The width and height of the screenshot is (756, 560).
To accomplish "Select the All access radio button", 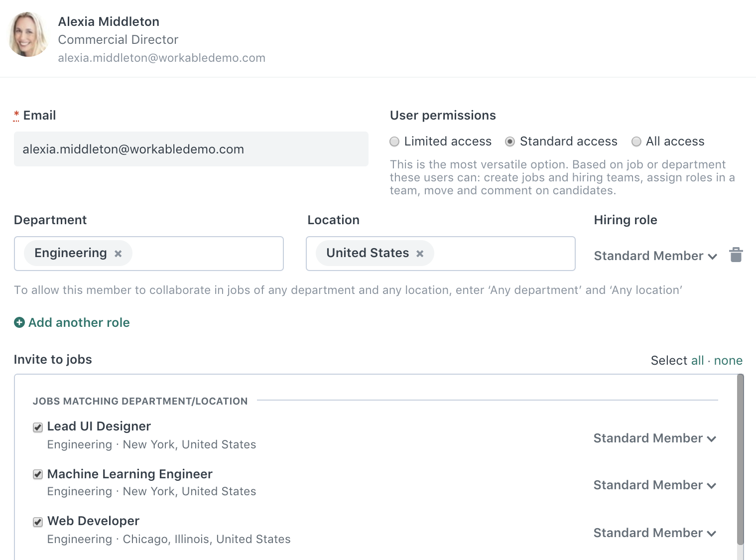I will click(x=636, y=141).
